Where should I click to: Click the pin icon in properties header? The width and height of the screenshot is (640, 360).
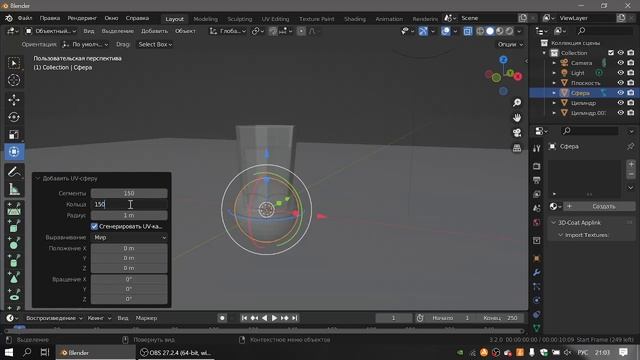click(x=631, y=146)
